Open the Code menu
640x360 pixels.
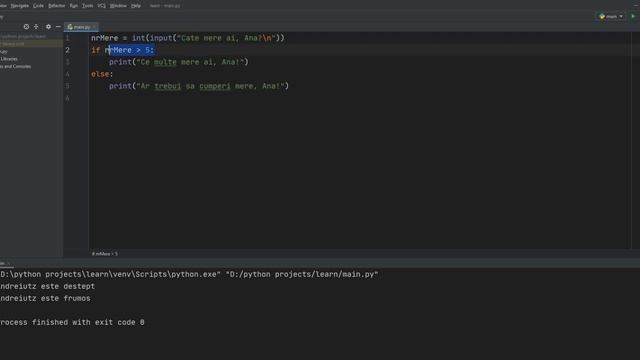(x=38, y=6)
